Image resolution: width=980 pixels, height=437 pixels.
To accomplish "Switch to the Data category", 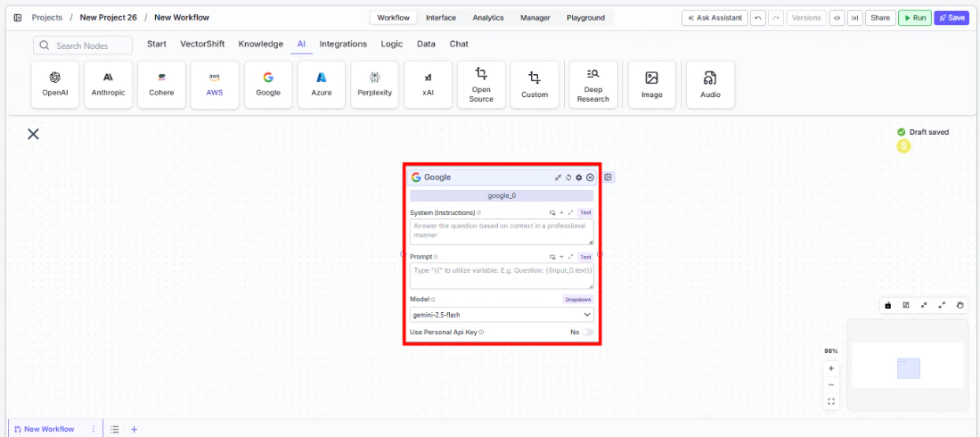I will 426,45.
